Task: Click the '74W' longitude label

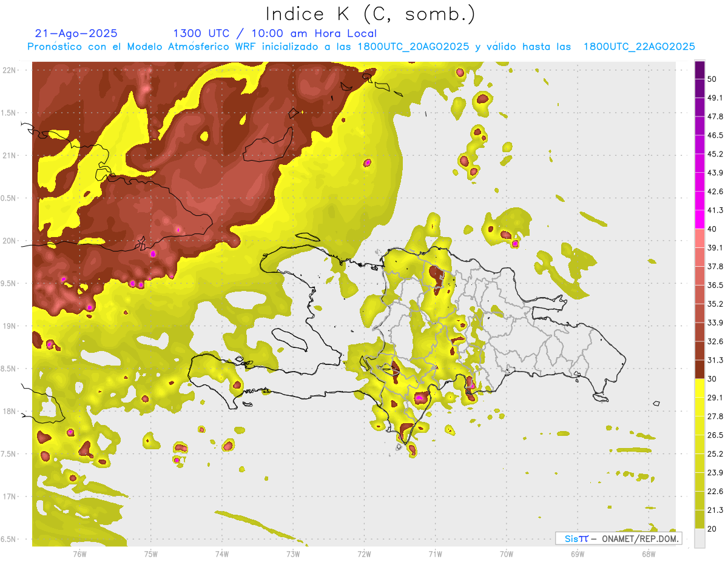Action: point(221,554)
